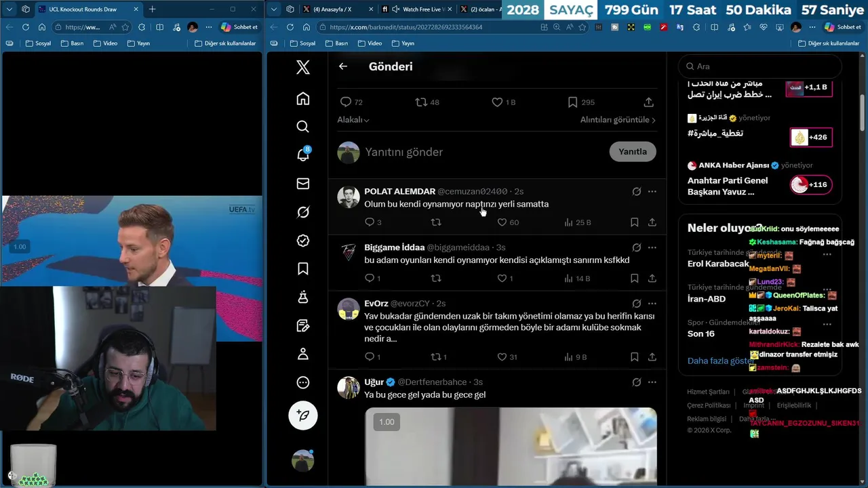868x488 pixels.
Task: Open the Alakalı sort dropdown
Action: coord(353,120)
